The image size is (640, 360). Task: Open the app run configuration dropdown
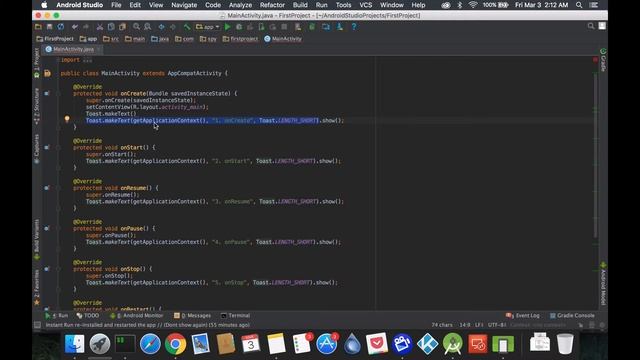[x=208, y=27]
